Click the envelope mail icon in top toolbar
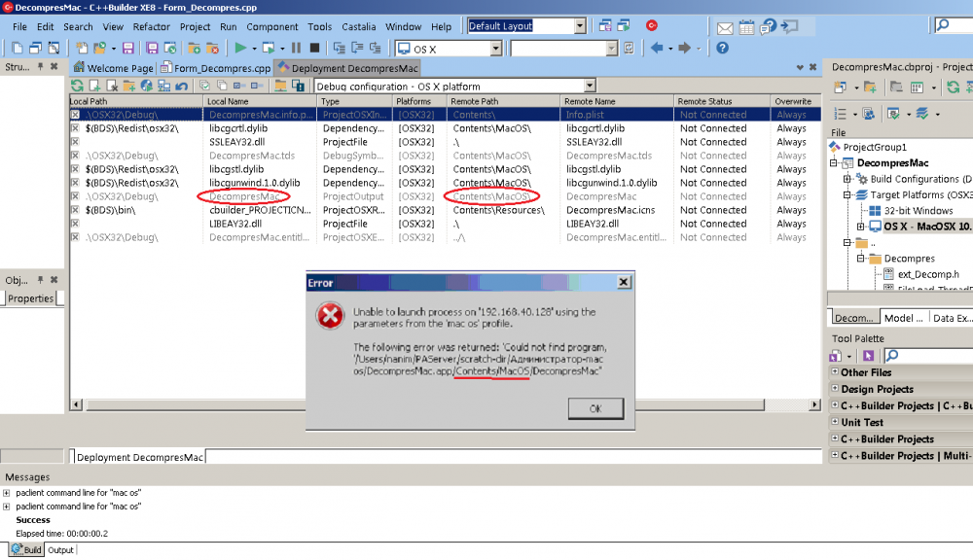Image resolution: width=973 pixels, height=560 pixels. [x=725, y=27]
